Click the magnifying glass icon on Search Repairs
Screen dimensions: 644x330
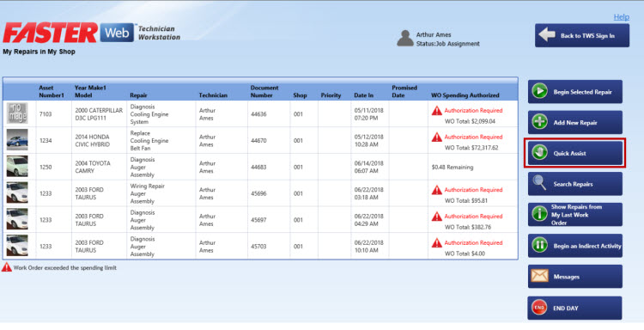[x=540, y=183]
